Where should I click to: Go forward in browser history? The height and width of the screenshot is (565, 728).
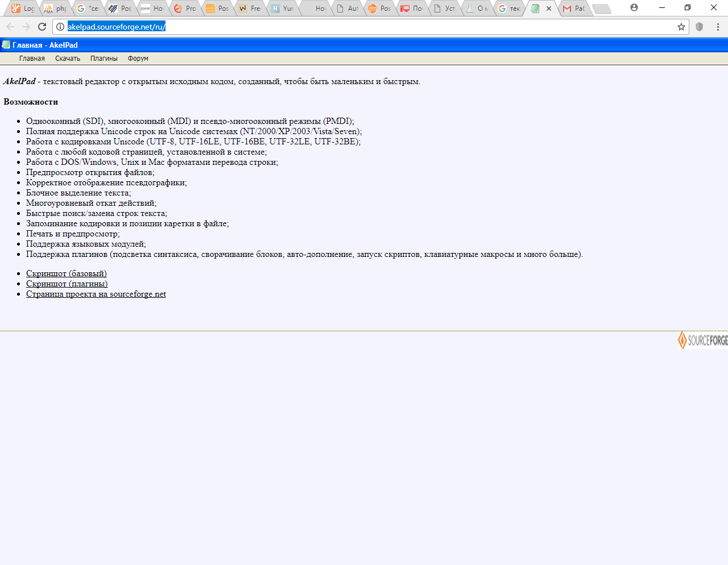[x=26, y=27]
